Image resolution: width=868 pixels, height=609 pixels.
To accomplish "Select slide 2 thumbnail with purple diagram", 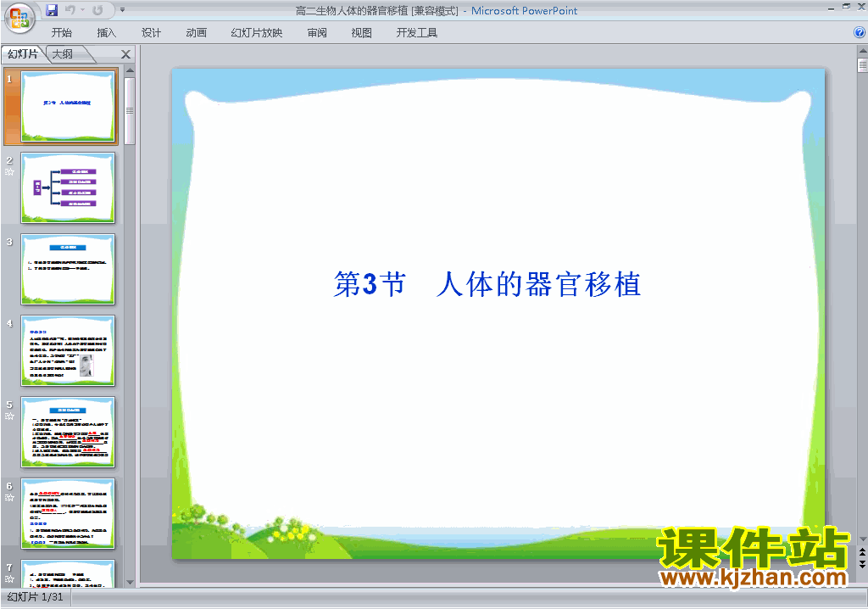I will tap(68, 187).
